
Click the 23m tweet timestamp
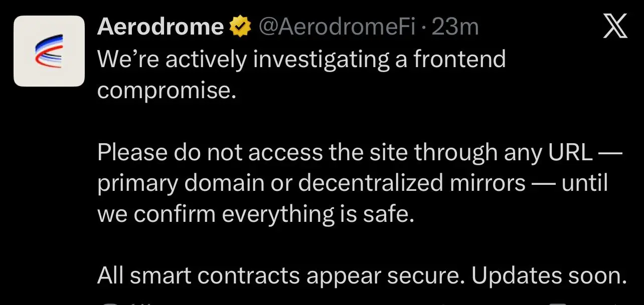pyautogui.click(x=455, y=27)
